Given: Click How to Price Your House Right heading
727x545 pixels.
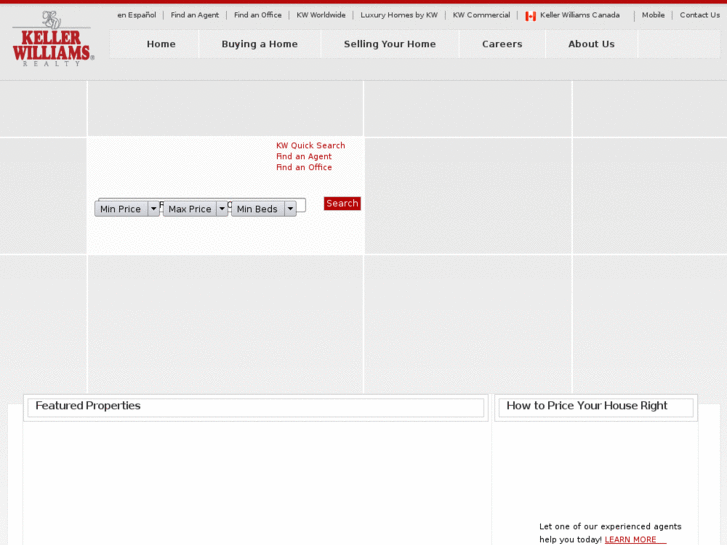Looking at the screenshot, I should tap(587, 405).
